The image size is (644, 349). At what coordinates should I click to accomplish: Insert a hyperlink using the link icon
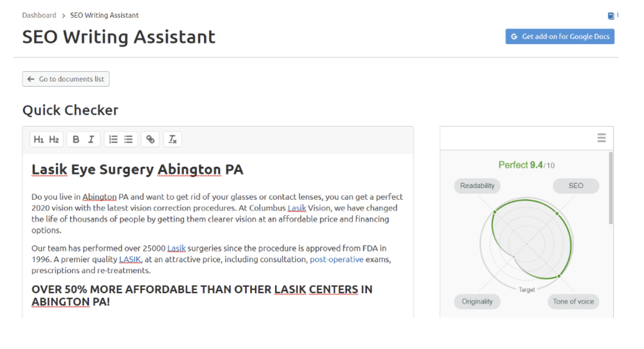click(x=150, y=139)
